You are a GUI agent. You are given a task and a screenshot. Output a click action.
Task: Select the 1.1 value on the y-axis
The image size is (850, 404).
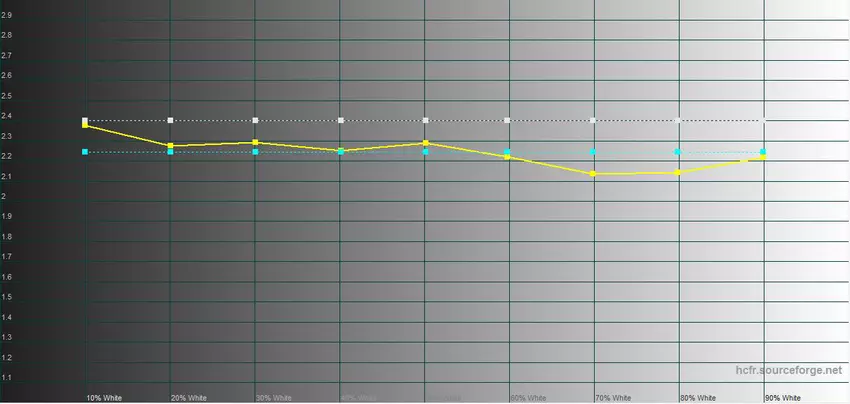pyautogui.click(x=6, y=378)
